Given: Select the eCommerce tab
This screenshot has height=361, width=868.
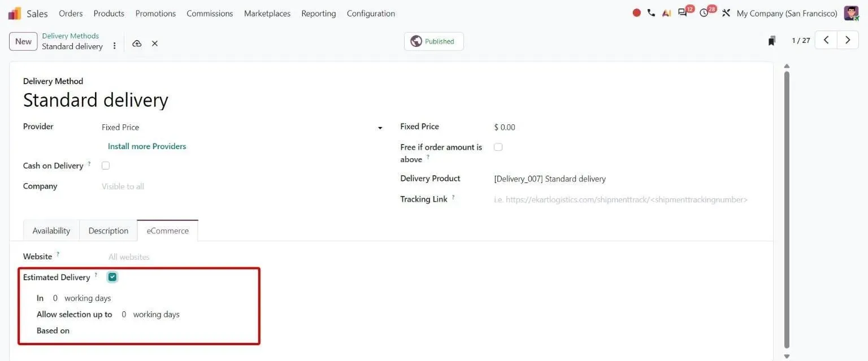Looking at the screenshot, I should coord(168,230).
